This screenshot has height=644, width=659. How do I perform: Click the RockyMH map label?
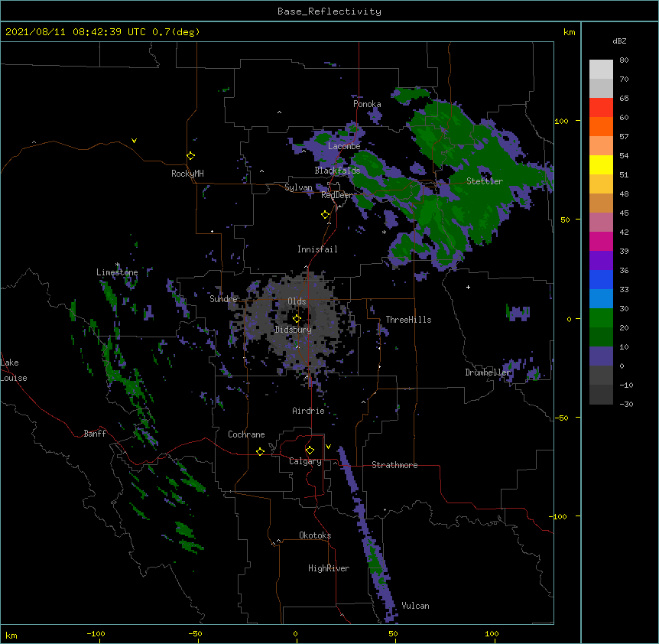point(187,174)
